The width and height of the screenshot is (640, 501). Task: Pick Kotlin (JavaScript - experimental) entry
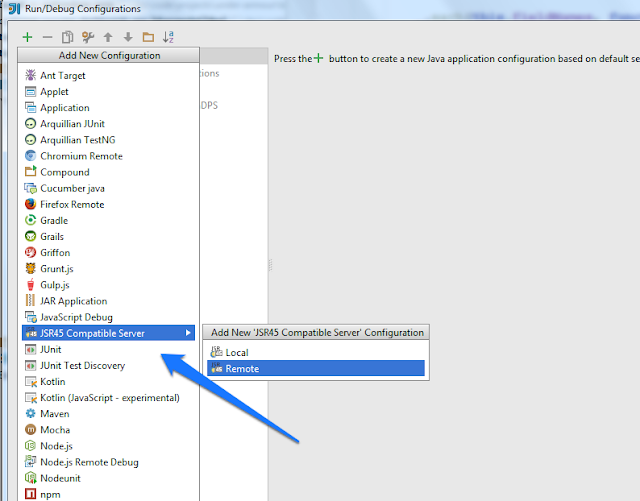[x=108, y=398]
